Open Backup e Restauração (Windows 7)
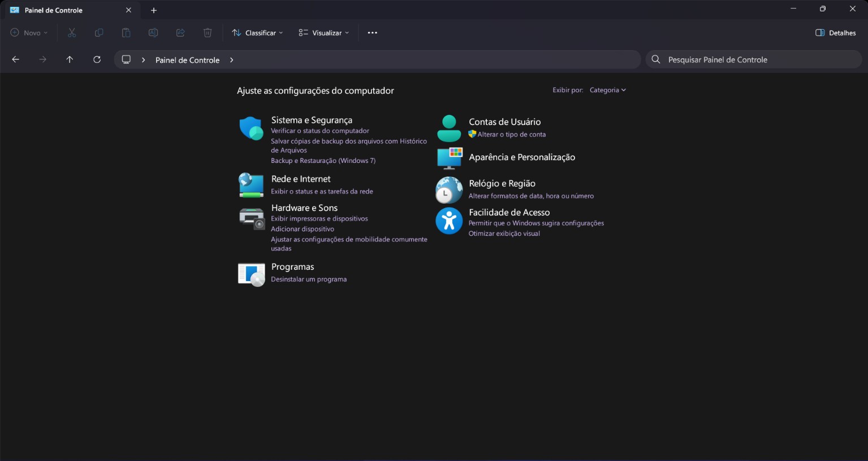Viewport: 868px width, 461px height. point(323,161)
